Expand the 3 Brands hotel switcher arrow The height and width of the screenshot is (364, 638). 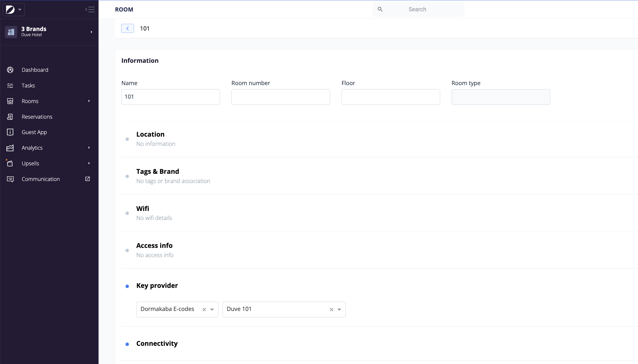[x=91, y=32]
